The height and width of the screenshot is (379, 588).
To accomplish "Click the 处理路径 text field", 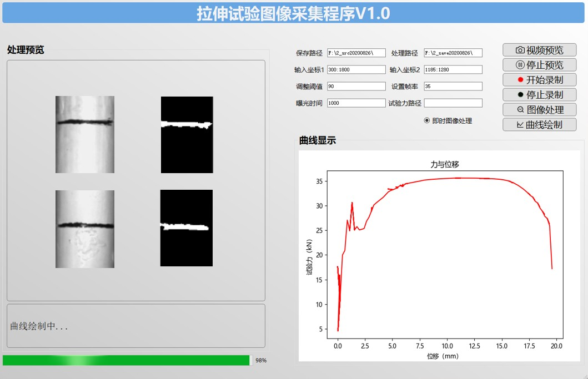I will (453, 53).
